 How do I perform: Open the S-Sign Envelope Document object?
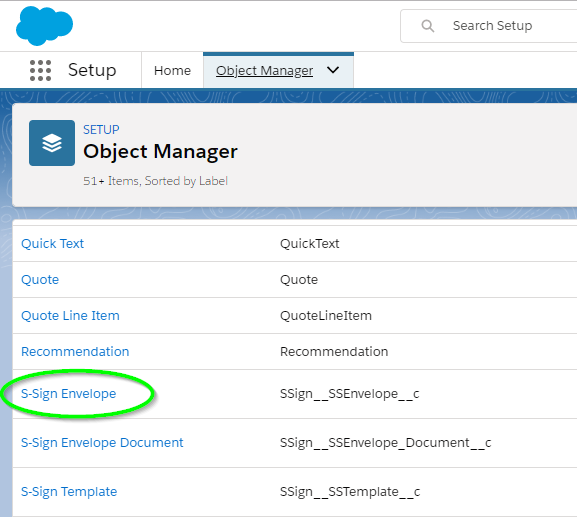(x=102, y=443)
